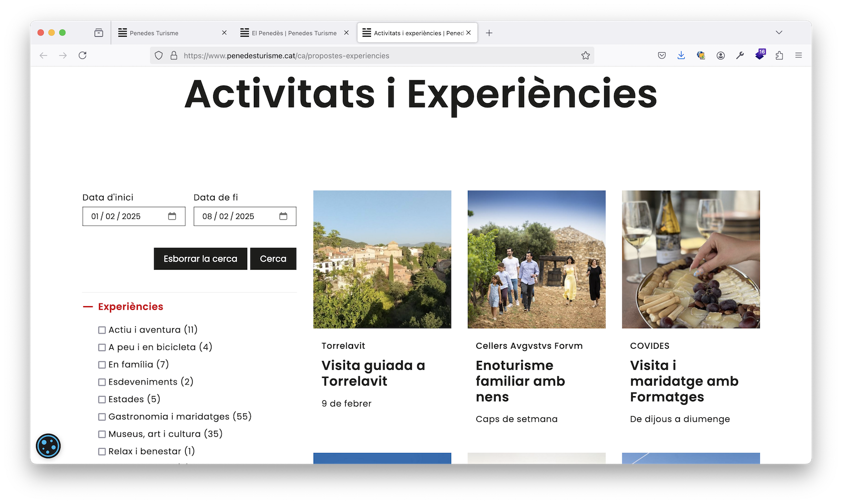Open the Visita guiada a Torrelavit photo
The image size is (842, 504).
click(x=382, y=259)
